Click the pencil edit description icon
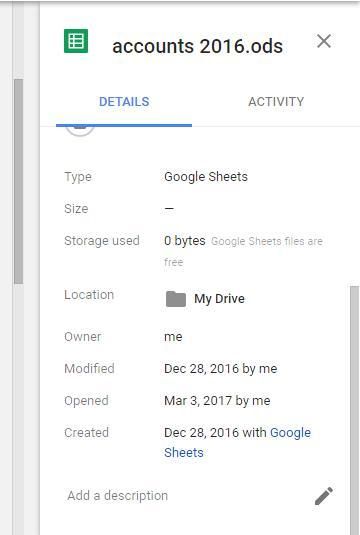This screenshot has height=535, width=360. pos(323,495)
